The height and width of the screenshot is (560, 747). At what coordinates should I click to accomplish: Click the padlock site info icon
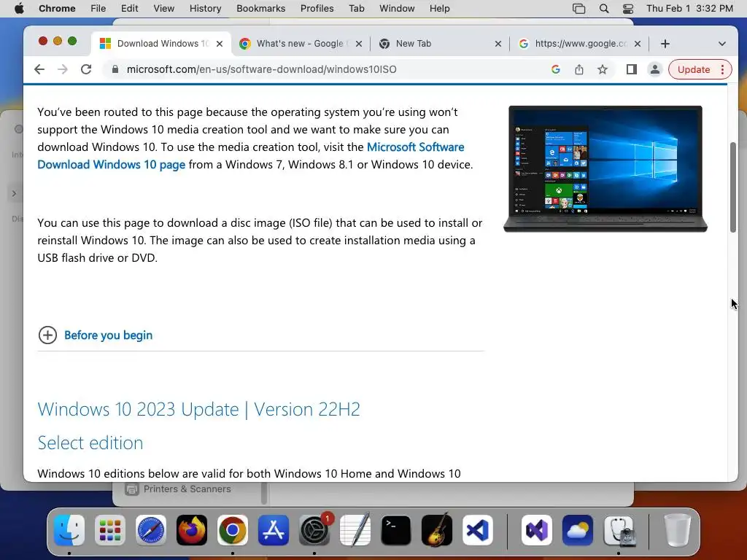115,69
